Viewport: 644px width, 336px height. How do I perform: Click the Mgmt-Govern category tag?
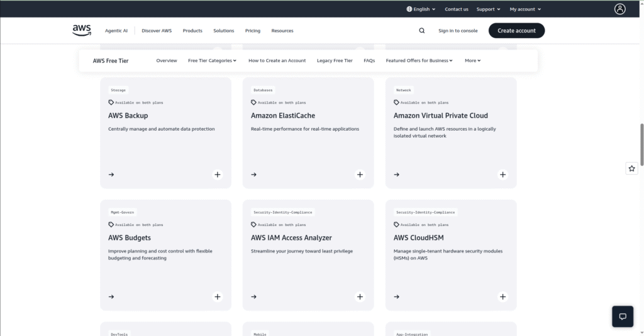(x=123, y=212)
